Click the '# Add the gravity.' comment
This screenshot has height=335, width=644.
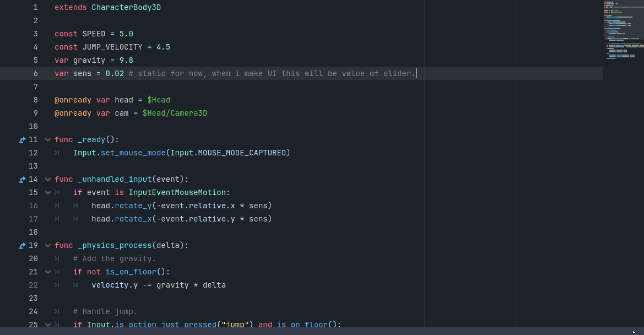(115, 258)
